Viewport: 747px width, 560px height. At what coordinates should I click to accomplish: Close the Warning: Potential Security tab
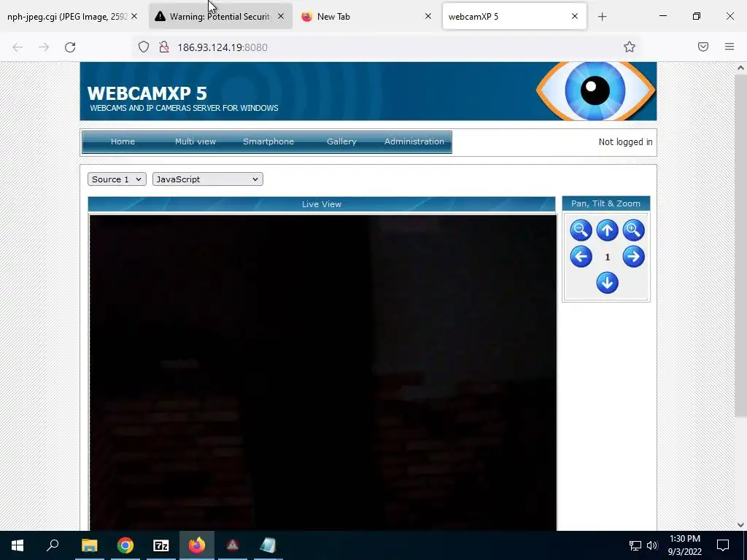tap(281, 16)
